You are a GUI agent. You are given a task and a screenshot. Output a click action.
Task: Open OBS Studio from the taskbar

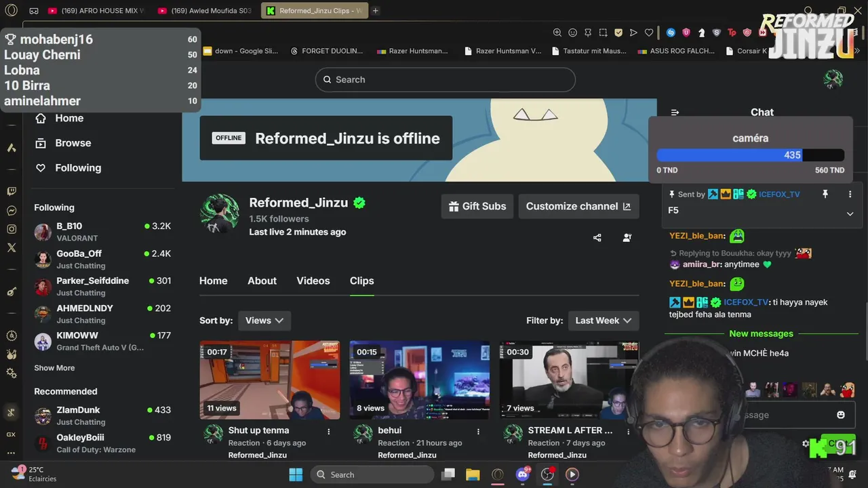[x=547, y=474]
